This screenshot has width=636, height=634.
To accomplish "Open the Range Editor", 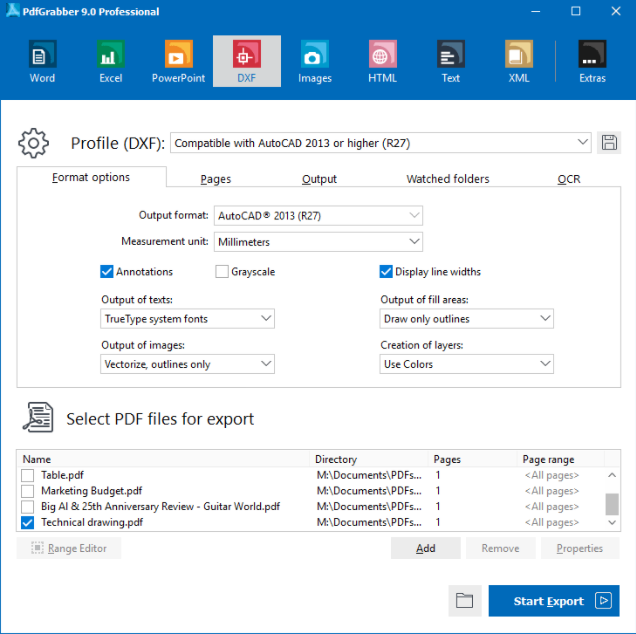I will 69,548.
